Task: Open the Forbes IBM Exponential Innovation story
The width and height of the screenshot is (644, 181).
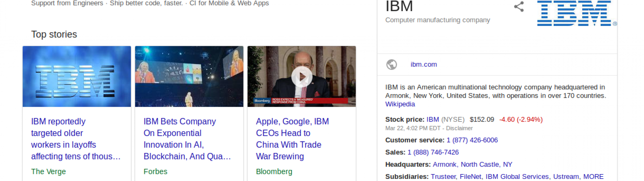Action: tap(187, 139)
